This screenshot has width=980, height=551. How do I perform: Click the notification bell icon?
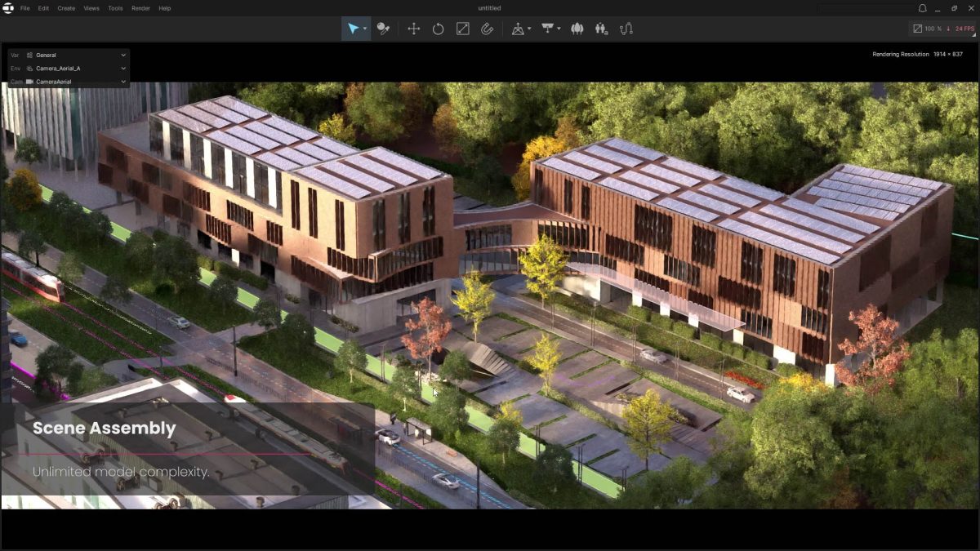(921, 8)
